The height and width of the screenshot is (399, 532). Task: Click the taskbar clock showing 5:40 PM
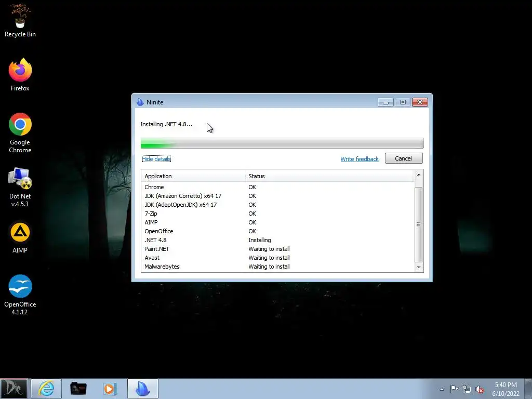(506, 389)
